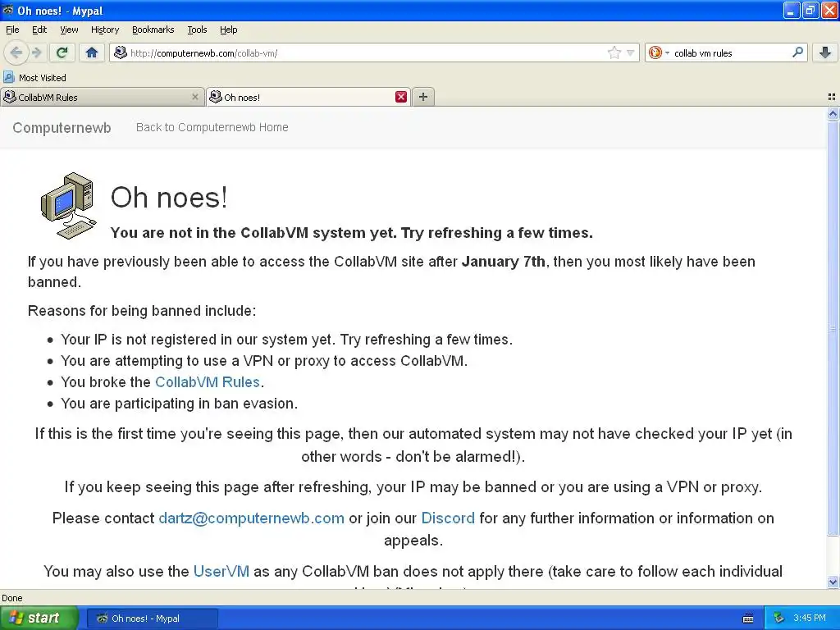Click the Computernewb brand link

62,127
